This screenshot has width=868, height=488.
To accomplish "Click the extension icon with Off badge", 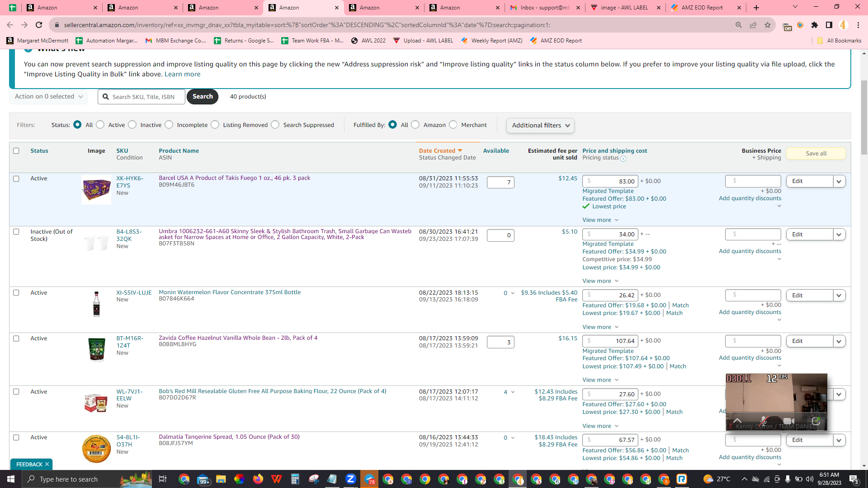I will coord(787,26).
